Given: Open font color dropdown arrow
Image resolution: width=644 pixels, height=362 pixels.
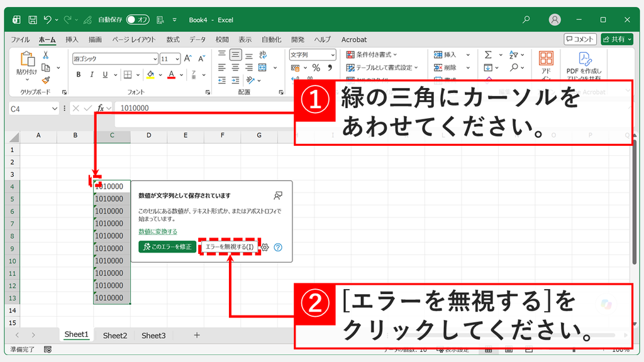Looking at the screenshot, I should tap(181, 75).
